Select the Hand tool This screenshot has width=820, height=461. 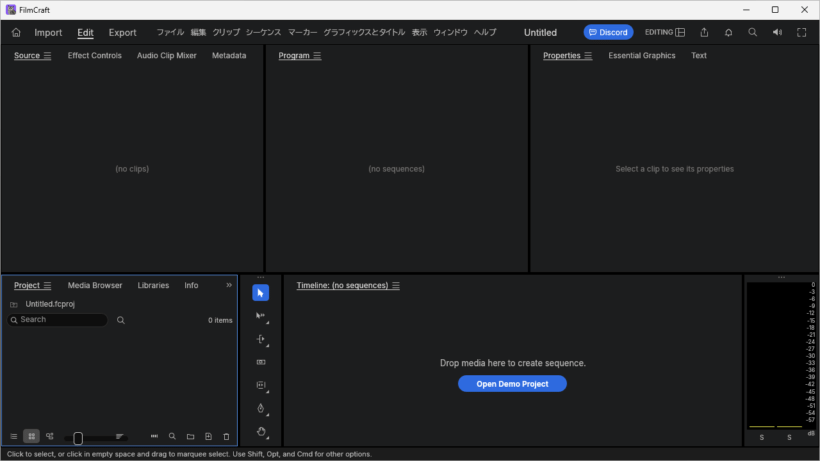click(x=260, y=431)
